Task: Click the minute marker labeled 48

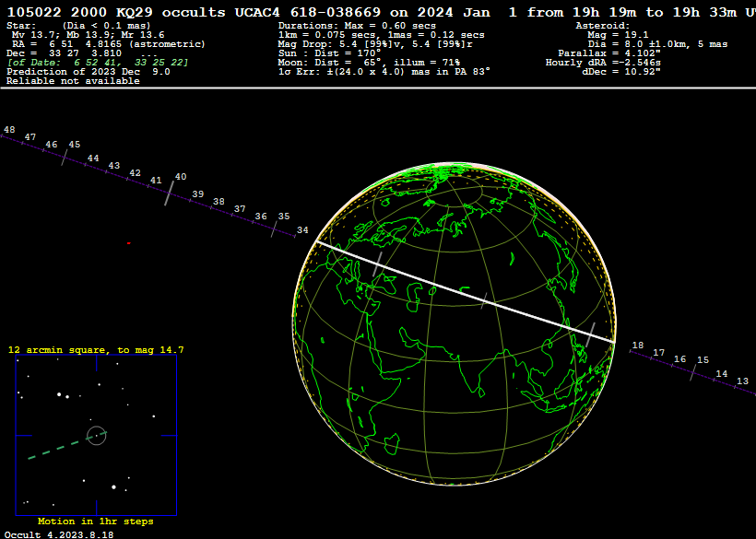Action: point(9,130)
